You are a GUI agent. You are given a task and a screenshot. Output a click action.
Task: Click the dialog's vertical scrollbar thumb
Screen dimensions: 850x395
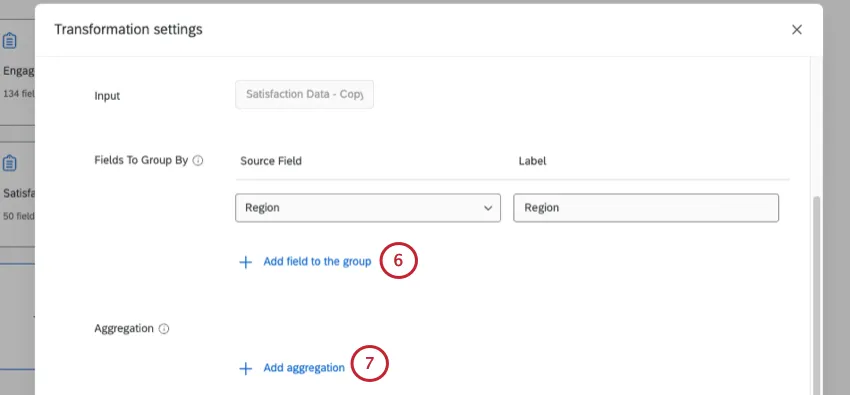(816, 295)
